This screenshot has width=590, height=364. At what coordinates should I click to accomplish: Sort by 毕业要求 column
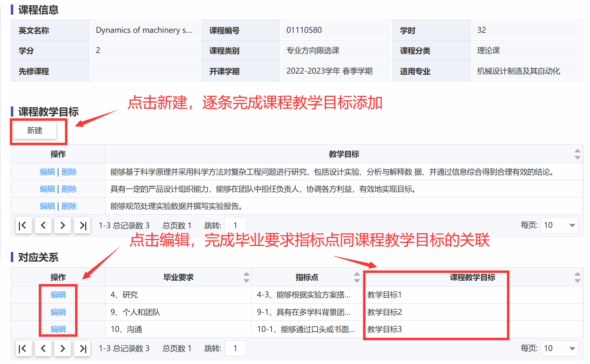[246, 277]
